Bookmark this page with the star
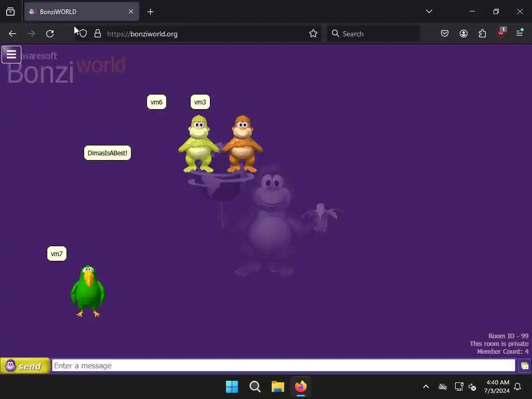 [x=313, y=34]
